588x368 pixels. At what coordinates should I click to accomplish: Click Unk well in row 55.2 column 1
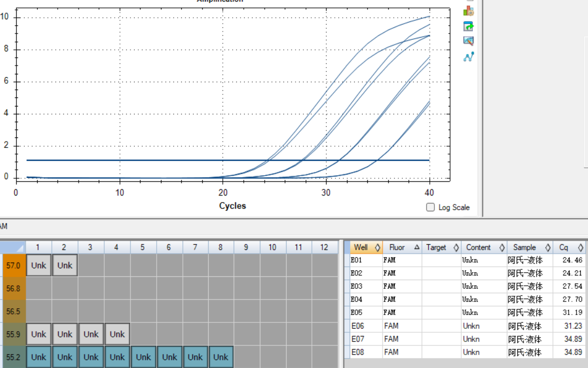point(39,357)
